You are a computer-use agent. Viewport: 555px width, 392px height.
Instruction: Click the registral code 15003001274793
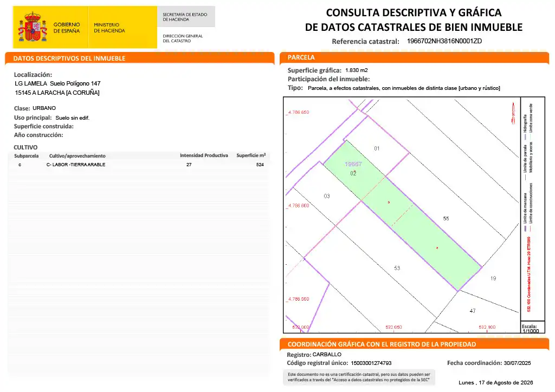pyautogui.click(x=371, y=363)
